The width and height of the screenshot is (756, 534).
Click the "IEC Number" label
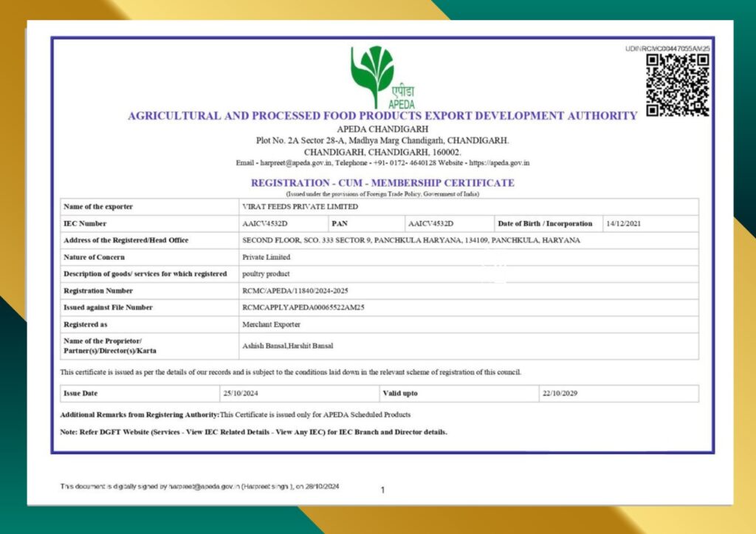(x=85, y=223)
